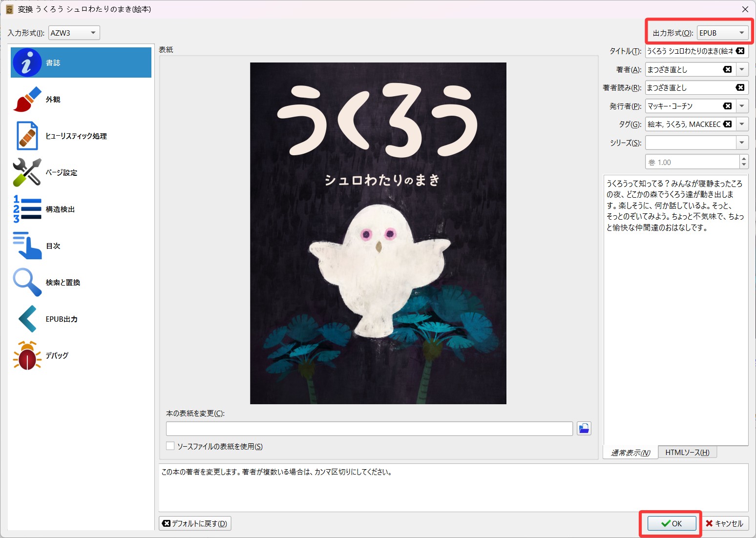The height and width of the screenshot is (538, 756).
Task: Increase the series volume number stepper
Action: point(744,159)
